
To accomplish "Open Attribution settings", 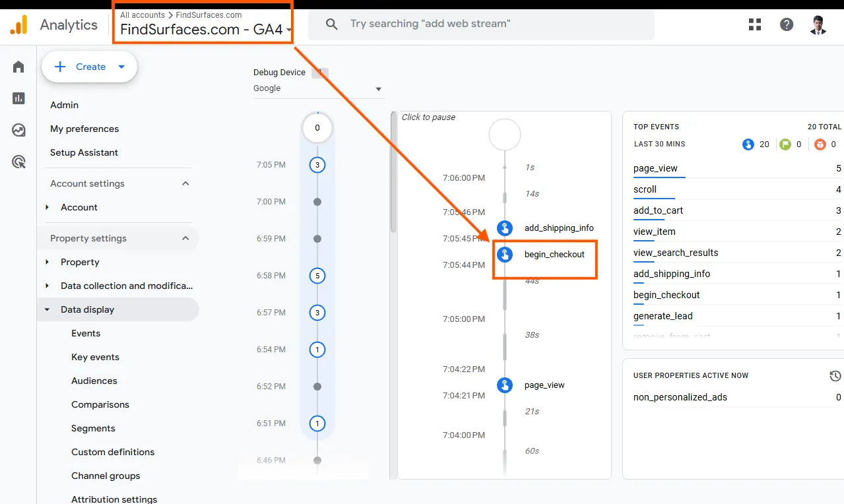I will coord(114,499).
